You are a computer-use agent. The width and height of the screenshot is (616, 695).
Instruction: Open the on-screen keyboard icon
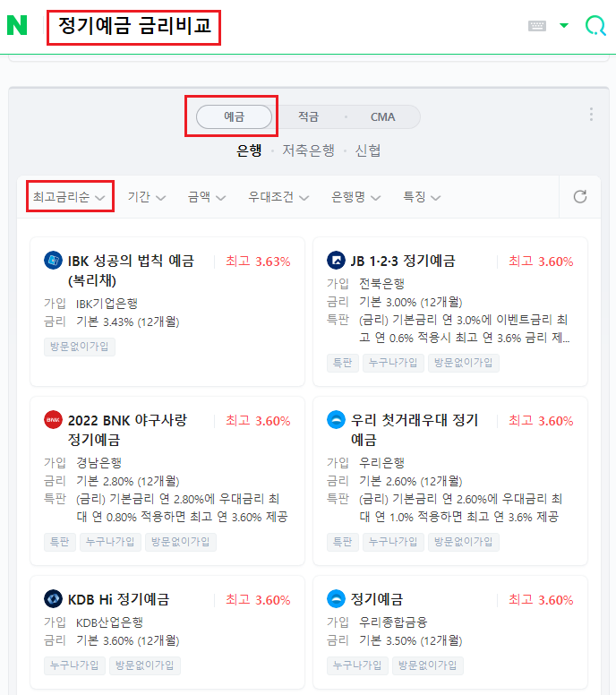tap(537, 26)
